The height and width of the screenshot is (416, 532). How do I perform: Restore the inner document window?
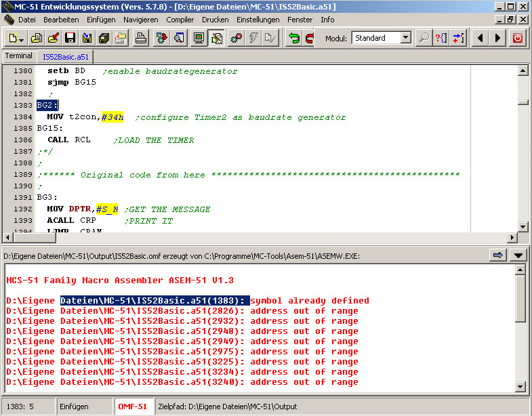(x=510, y=20)
